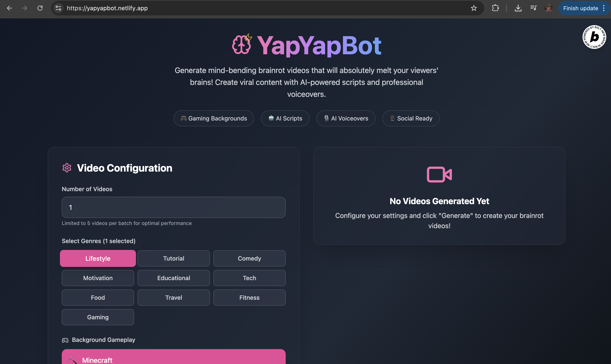
Task: Go back using the browser arrow
Action: [x=9, y=8]
